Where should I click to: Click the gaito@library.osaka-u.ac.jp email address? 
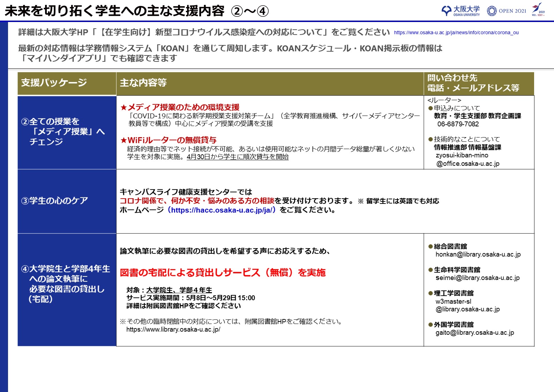(474, 333)
